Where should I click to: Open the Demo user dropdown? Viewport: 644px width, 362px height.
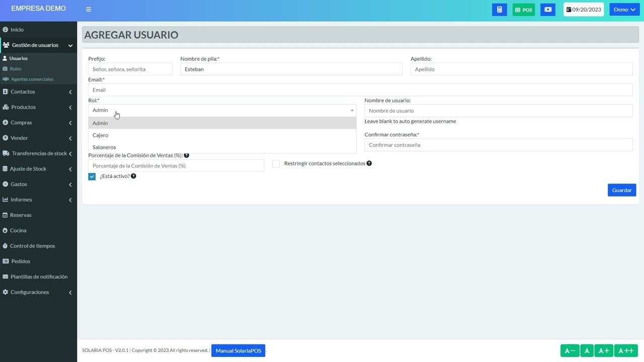(624, 10)
